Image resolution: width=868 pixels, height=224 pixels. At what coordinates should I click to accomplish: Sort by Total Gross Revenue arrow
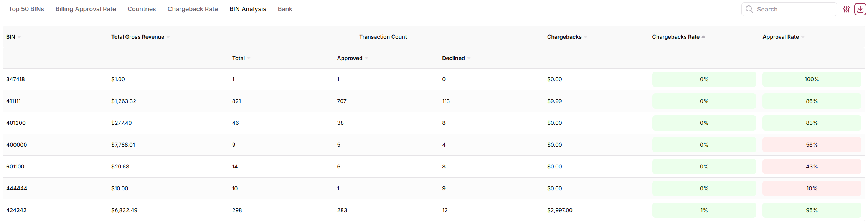(x=168, y=37)
